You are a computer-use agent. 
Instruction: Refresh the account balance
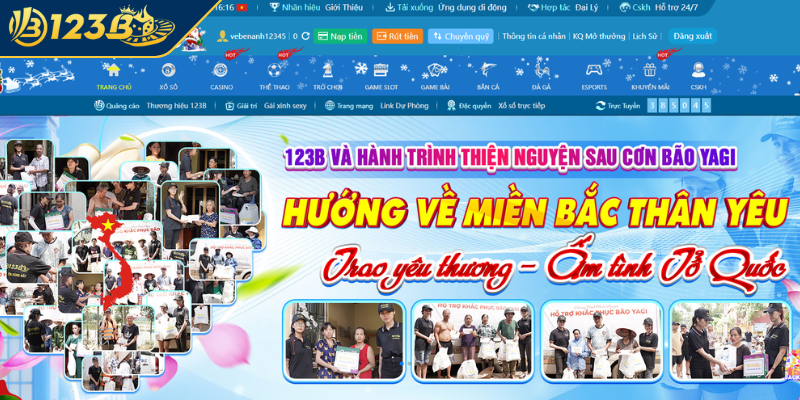[x=306, y=36]
